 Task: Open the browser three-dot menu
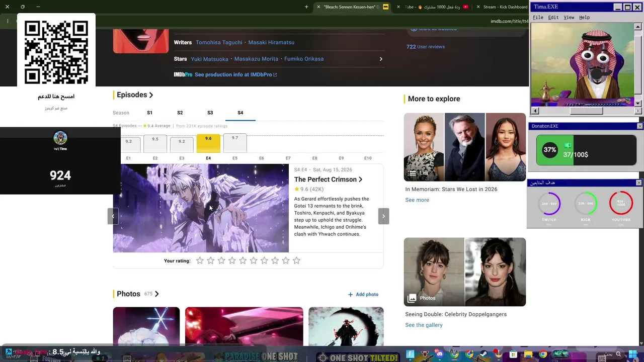point(8,21)
